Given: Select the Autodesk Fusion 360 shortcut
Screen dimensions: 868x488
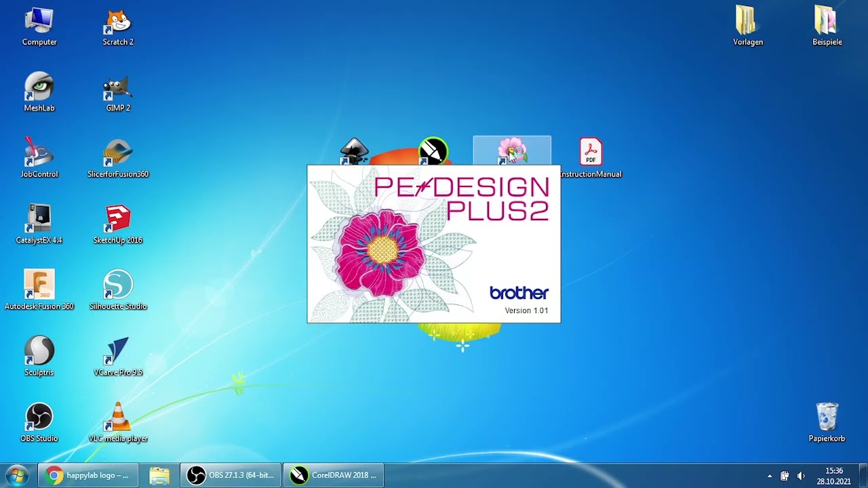Looking at the screenshot, I should (39, 291).
